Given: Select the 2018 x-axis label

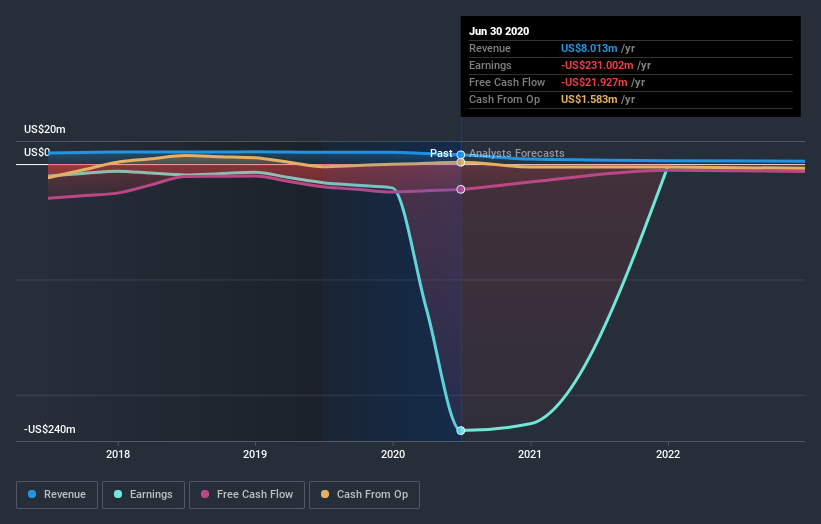Looking at the screenshot, I should click(118, 454).
